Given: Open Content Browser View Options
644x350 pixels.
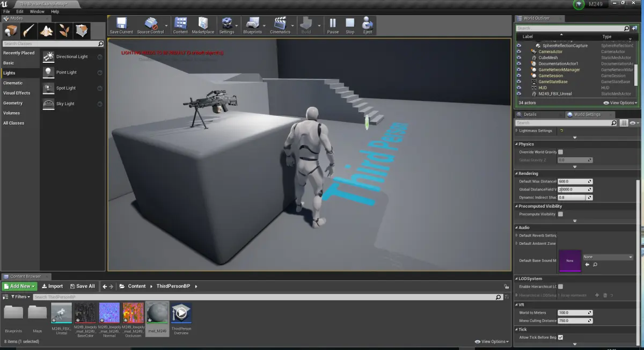Looking at the screenshot, I should tap(491, 341).
